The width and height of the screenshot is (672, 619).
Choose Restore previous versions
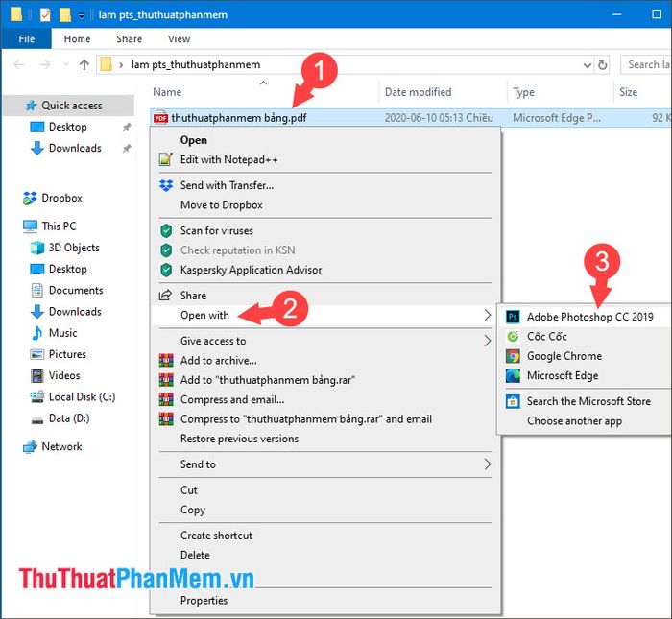239,439
